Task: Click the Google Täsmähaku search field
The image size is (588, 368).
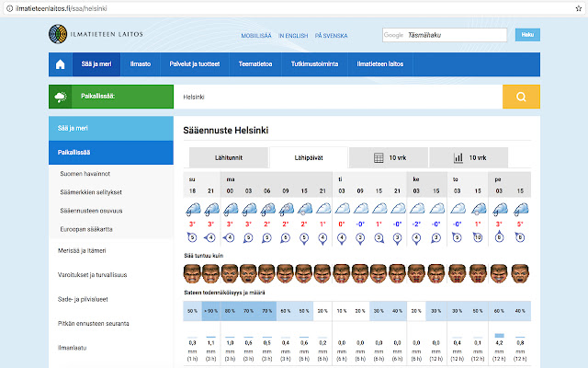Action: click(445, 35)
